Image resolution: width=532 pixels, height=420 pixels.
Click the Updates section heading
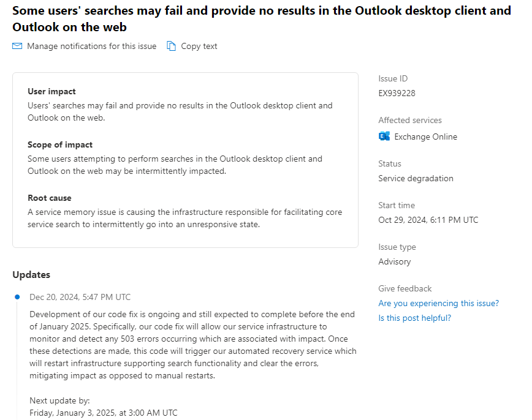pos(31,274)
